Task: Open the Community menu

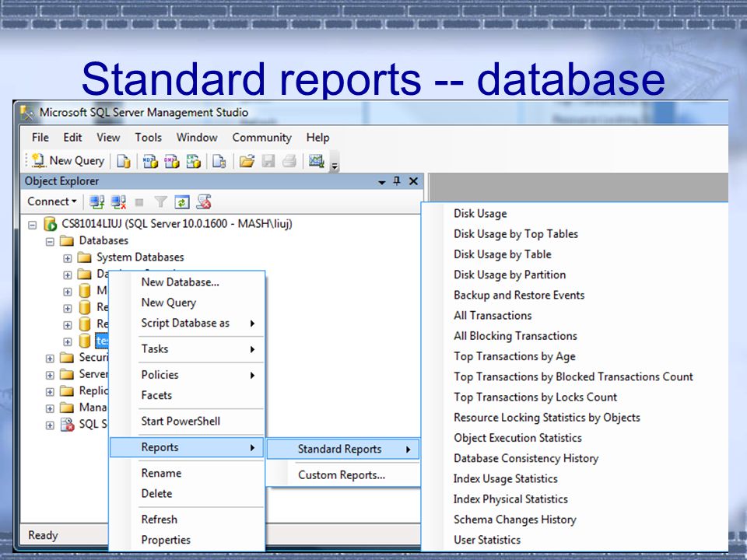Action: tap(261, 138)
